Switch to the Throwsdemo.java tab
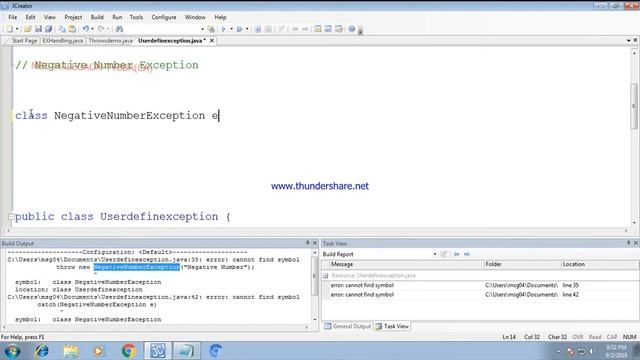Image resolution: width=640 pixels, height=360 pixels. pos(110,40)
